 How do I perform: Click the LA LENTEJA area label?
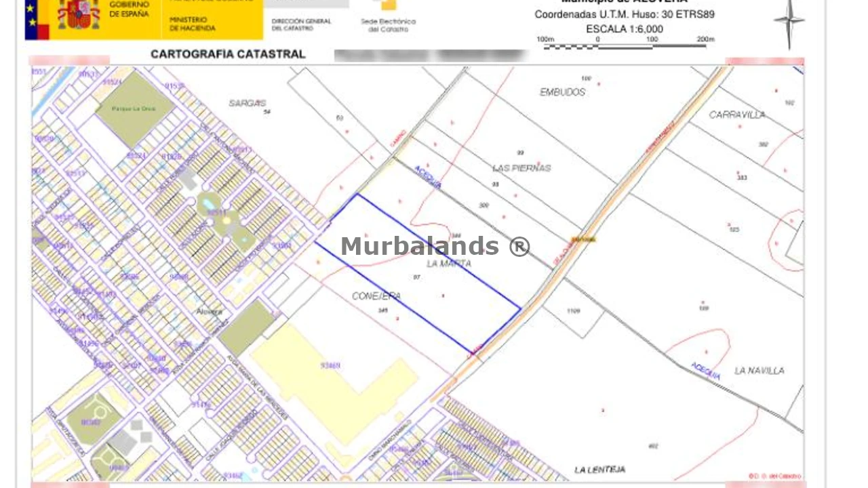599,470
